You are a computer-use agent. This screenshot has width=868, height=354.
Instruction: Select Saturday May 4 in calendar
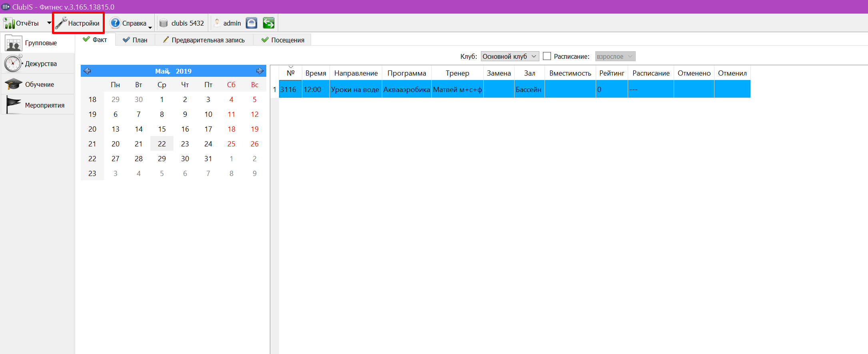coord(231,99)
